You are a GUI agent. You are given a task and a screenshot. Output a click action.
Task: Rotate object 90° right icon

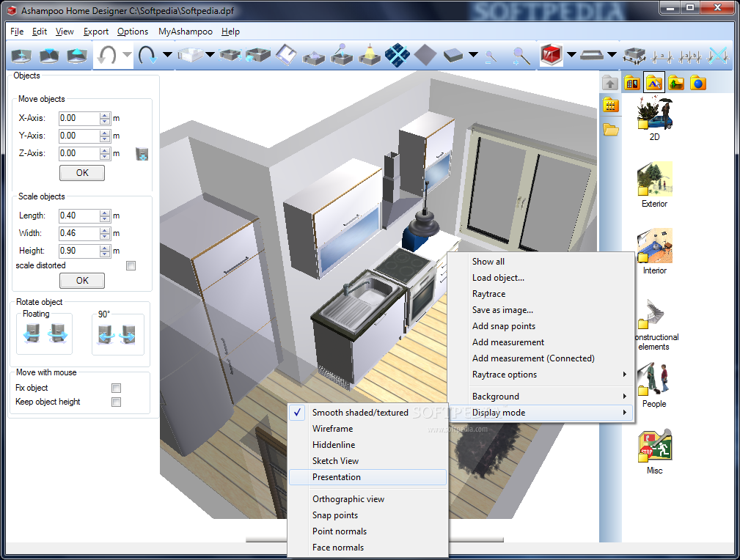[128, 334]
